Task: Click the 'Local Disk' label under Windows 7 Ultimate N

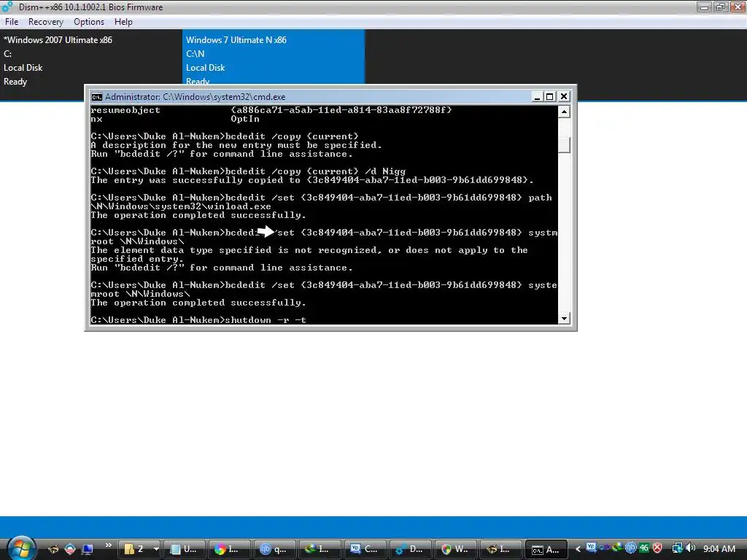Action: pyautogui.click(x=205, y=68)
